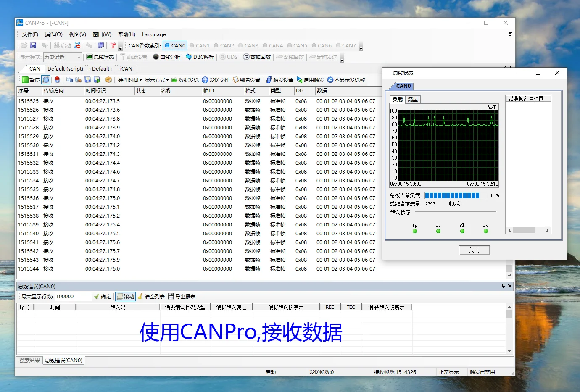The image size is (580, 392).
Task: Toggle the highlighted blue circle view icon
Action: tap(46, 80)
